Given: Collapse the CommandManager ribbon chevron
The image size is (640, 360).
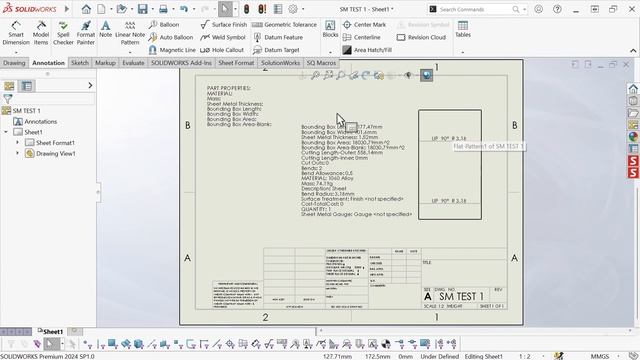Looking at the screenshot, I should coord(633,51).
